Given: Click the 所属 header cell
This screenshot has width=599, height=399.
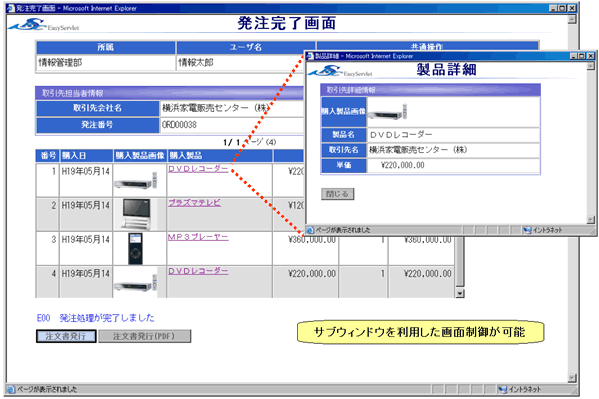Looking at the screenshot, I should (x=105, y=47).
